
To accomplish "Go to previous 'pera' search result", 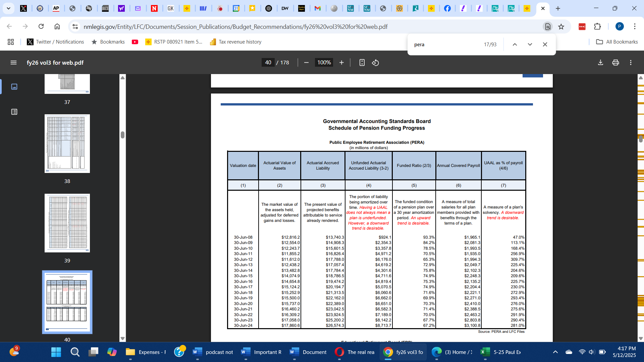I will [x=515, y=45].
